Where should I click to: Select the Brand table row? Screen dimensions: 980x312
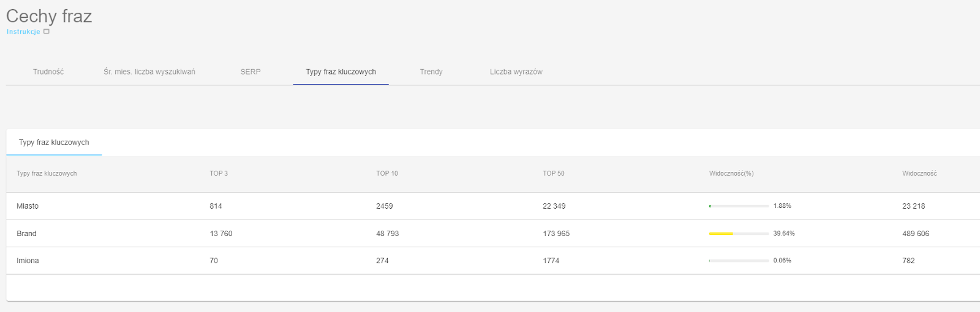point(493,234)
